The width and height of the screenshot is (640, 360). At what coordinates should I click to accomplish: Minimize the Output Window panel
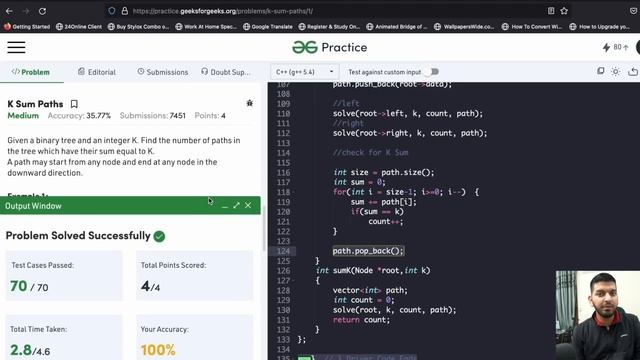coord(224,206)
